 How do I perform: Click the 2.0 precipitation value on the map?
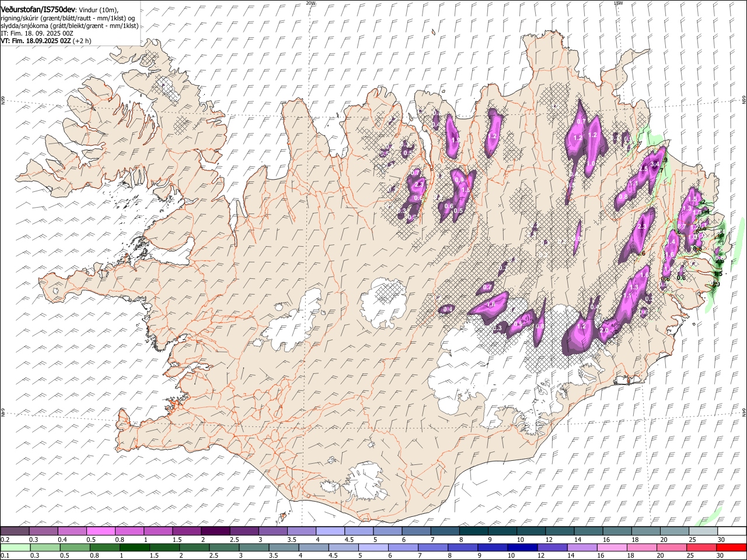[605, 331]
